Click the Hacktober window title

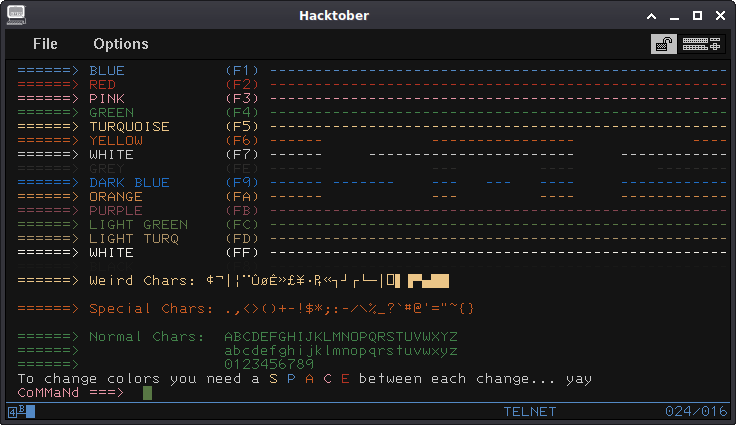[x=334, y=15]
